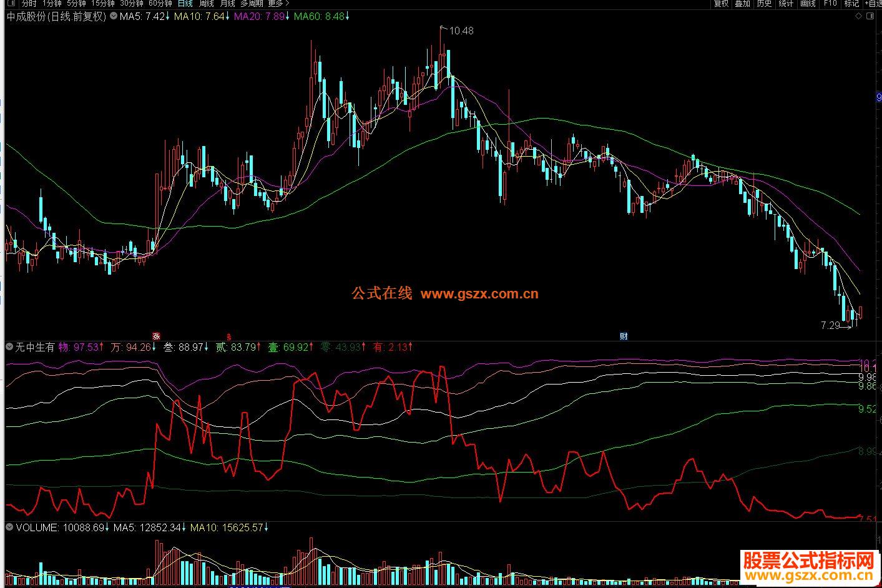
Task: Click the 中成股份(日线.前复权) chart title
Action: (x=56, y=17)
